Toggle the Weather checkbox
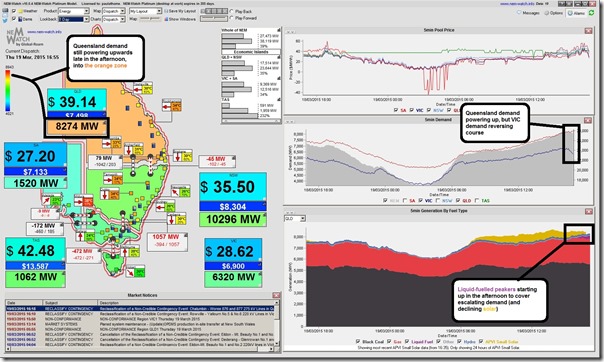 pos(14,11)
